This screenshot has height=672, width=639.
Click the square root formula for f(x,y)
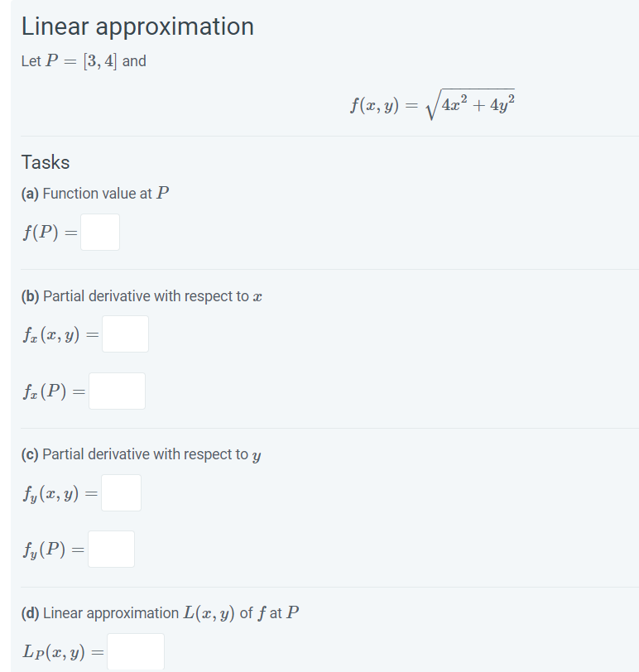pyautogui.click(x=432, y=104)
